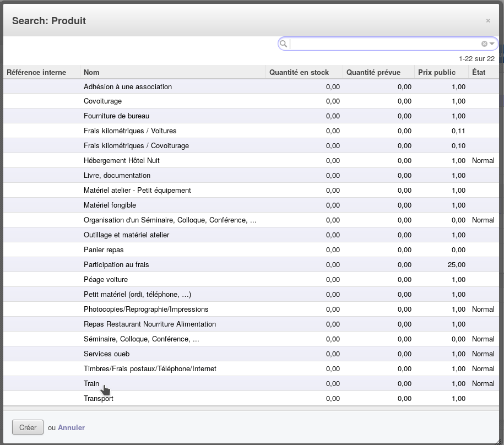504x445 pixels.
Task: Select Petit matériel (ordi, téléphone, …)
Action: click(x=251, y=294)
